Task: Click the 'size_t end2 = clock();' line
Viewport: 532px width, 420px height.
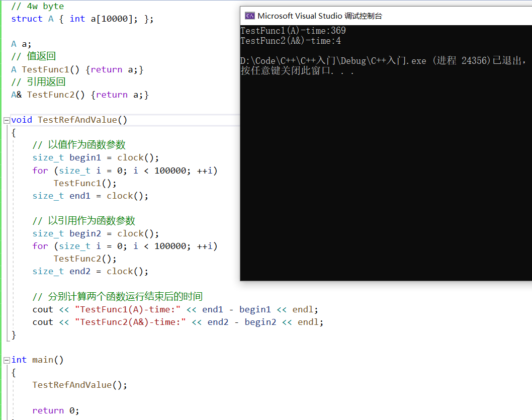Action: pyautogui.click(x=90, y=272)
